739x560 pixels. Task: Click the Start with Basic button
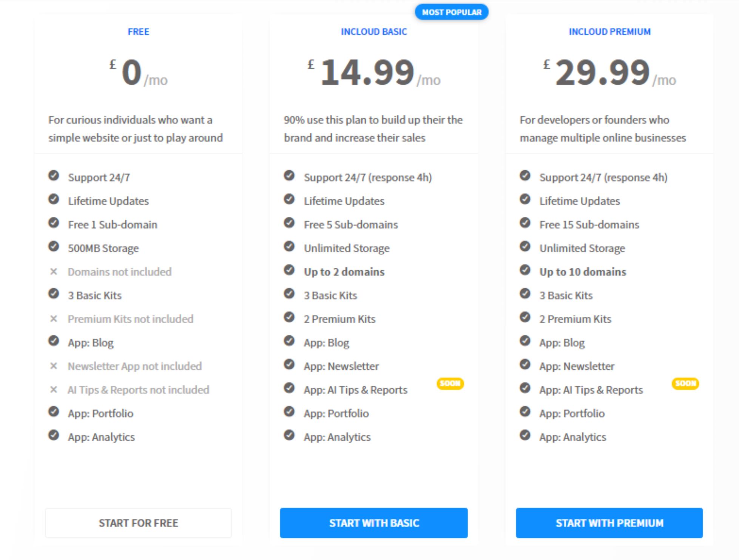pos(374,523)
